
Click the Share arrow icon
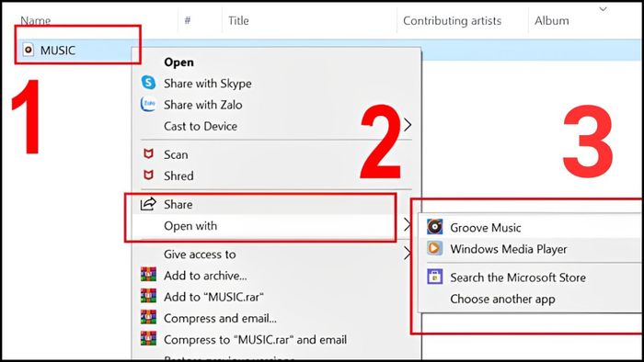pyautogui.click(x=148, y=204)
